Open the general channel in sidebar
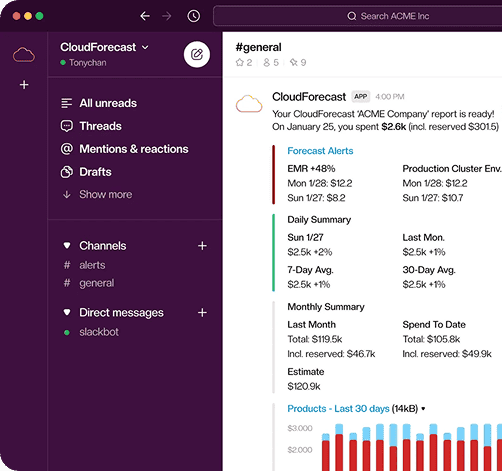The width and height of the screenshot is (502, 471). tap(97, 283)
